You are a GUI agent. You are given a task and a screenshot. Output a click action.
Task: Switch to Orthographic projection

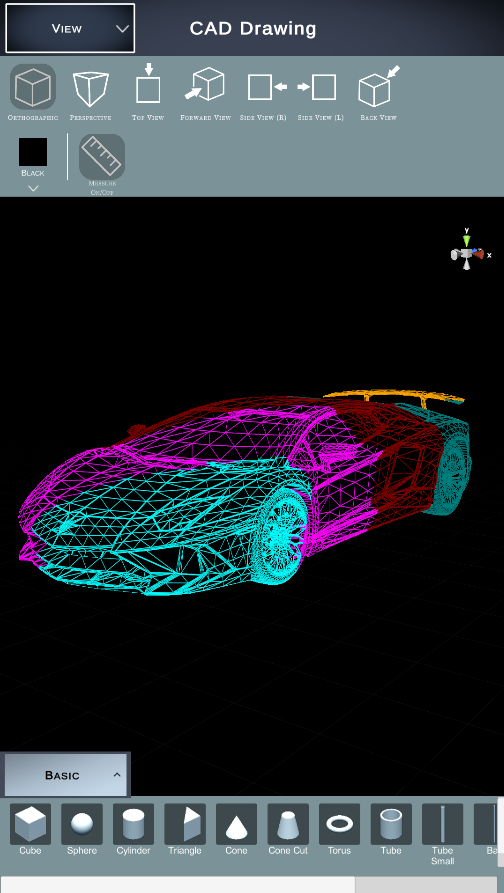[33, 87]
